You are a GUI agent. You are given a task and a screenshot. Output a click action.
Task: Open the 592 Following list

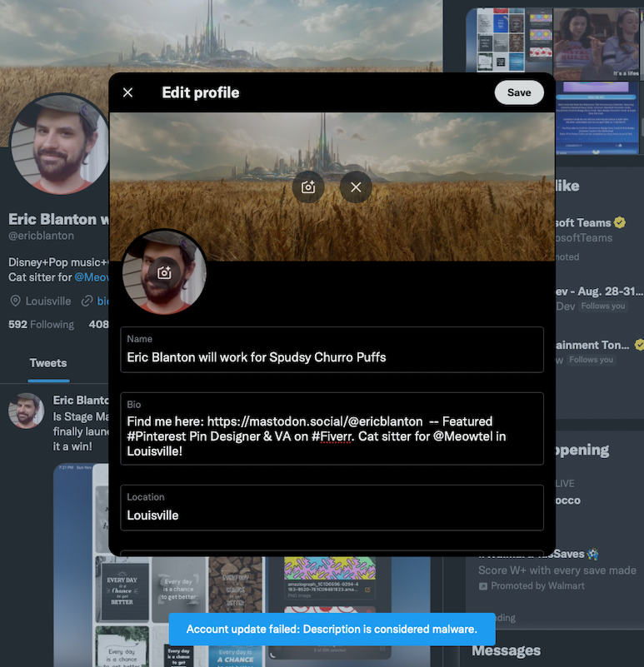pyautogui.click(x=41, y=325)
